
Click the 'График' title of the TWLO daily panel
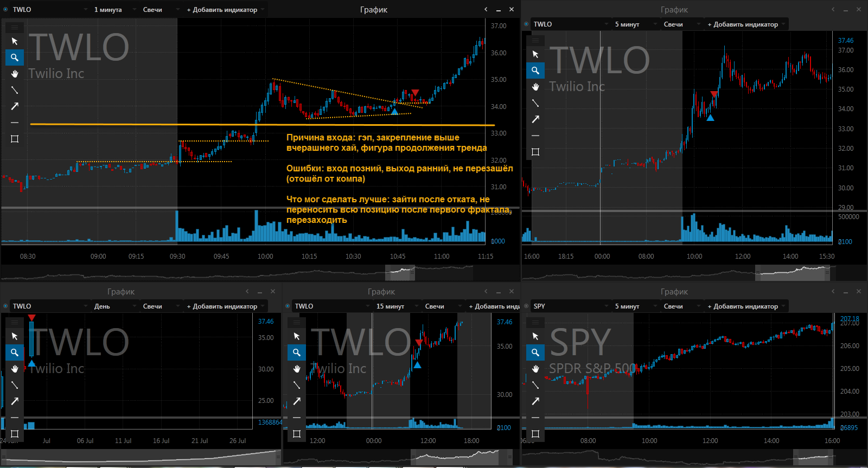(121, 291)
